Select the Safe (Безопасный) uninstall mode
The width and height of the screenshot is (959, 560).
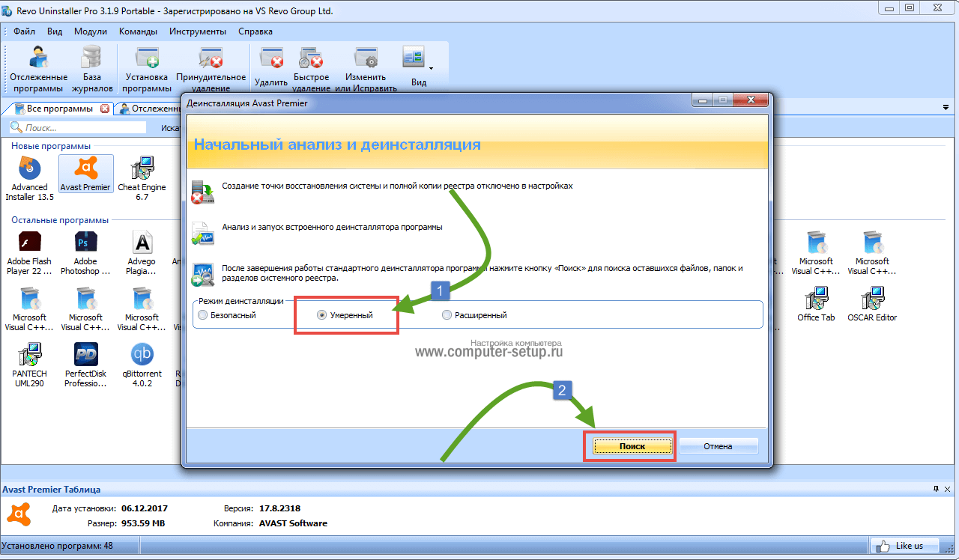tap(202, 315)
